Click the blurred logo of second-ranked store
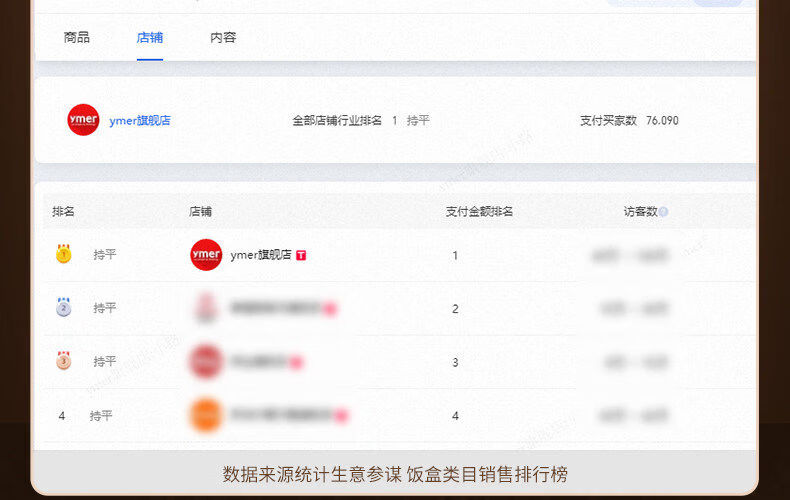The image size is (790, 500). (206, 308)
